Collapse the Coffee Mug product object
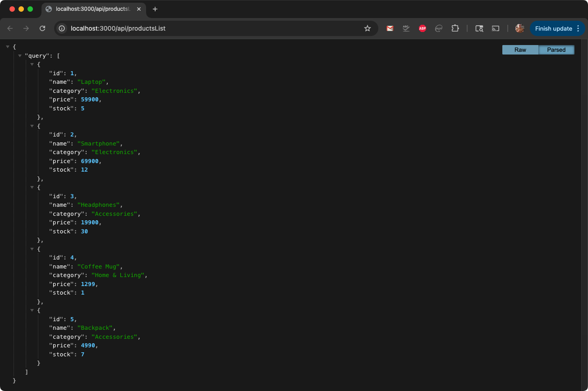This screenshot has height=391, width=588. click(x=32, y=249)
